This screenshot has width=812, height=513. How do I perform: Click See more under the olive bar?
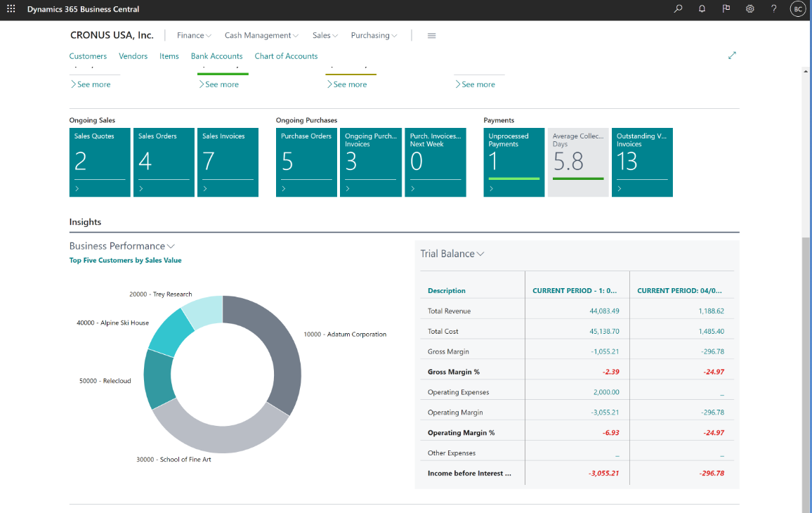[x=347, y=84]
